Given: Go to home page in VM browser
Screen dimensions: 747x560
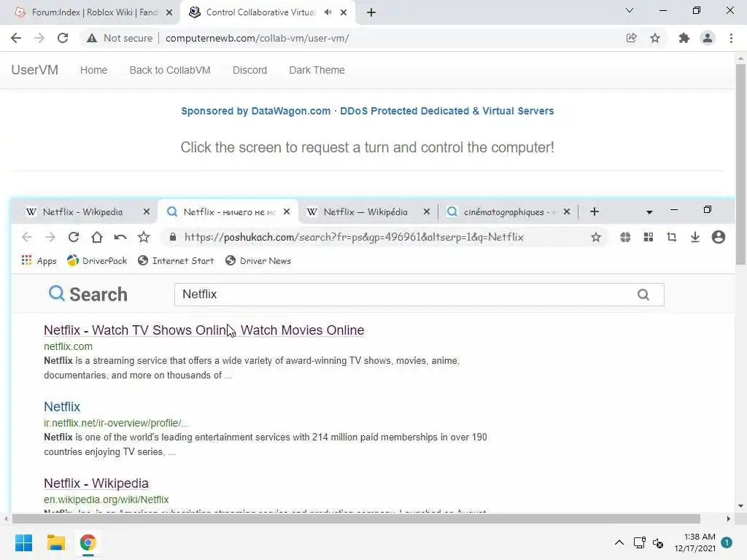Looking at the screenshot, I should pos(97,237).
